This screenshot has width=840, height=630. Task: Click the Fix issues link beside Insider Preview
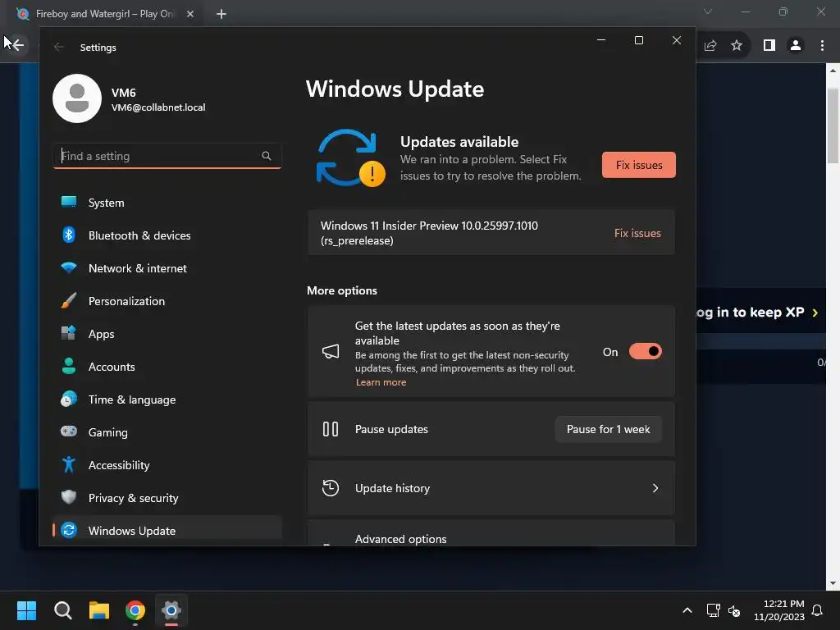click(x=637, y=233)
